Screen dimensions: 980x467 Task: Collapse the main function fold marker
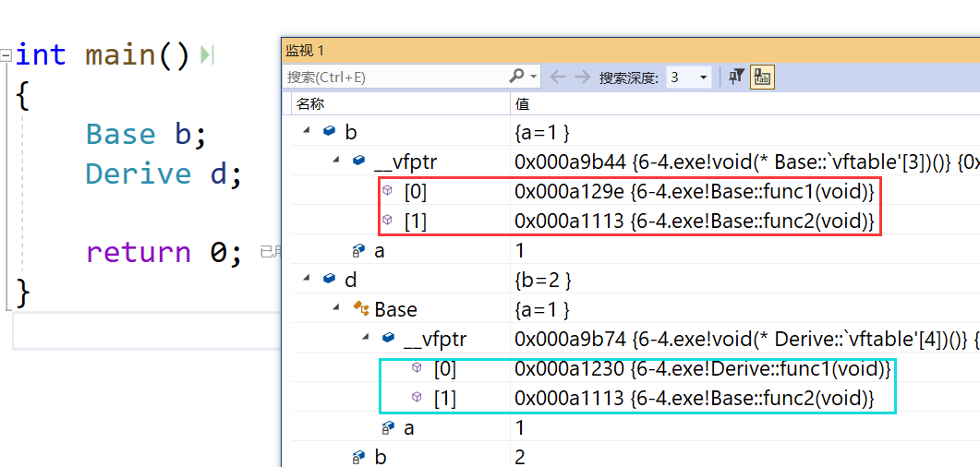(x=6, y=55)
